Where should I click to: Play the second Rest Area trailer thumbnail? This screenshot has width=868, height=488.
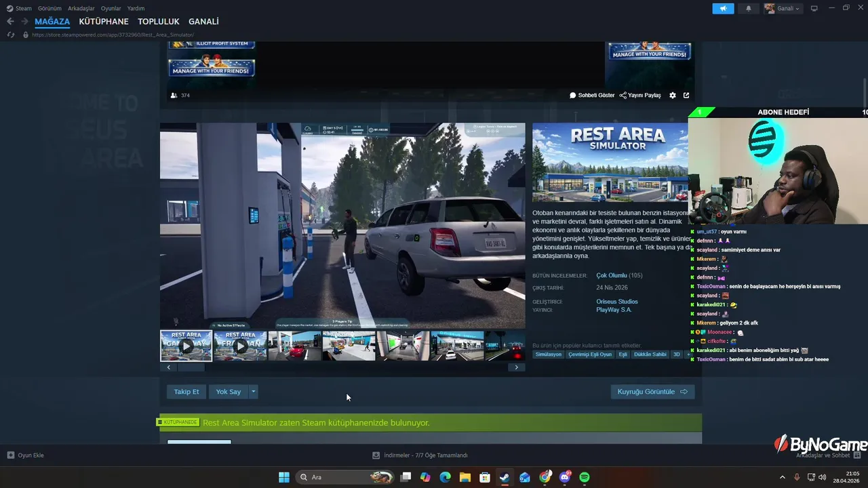(240, 346)
